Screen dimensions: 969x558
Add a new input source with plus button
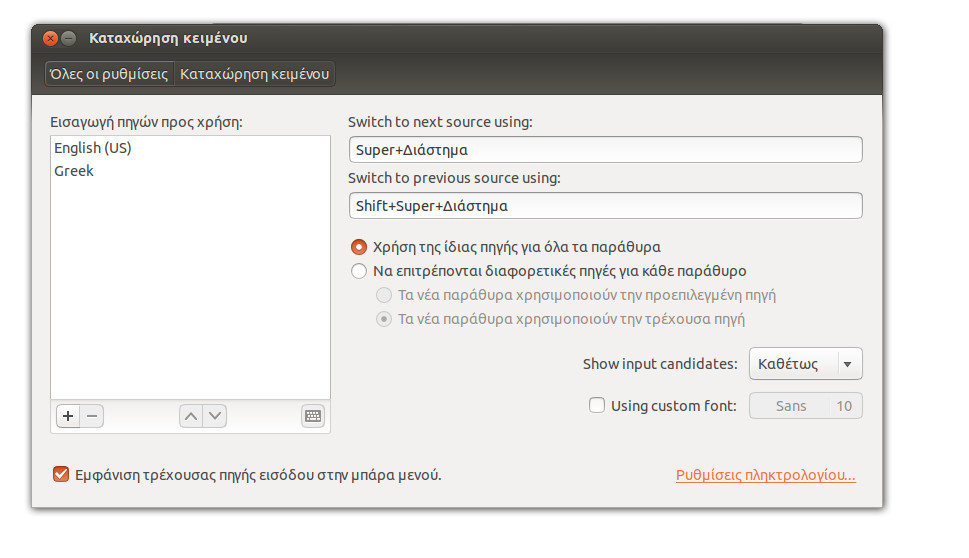(x=68, y=416)
